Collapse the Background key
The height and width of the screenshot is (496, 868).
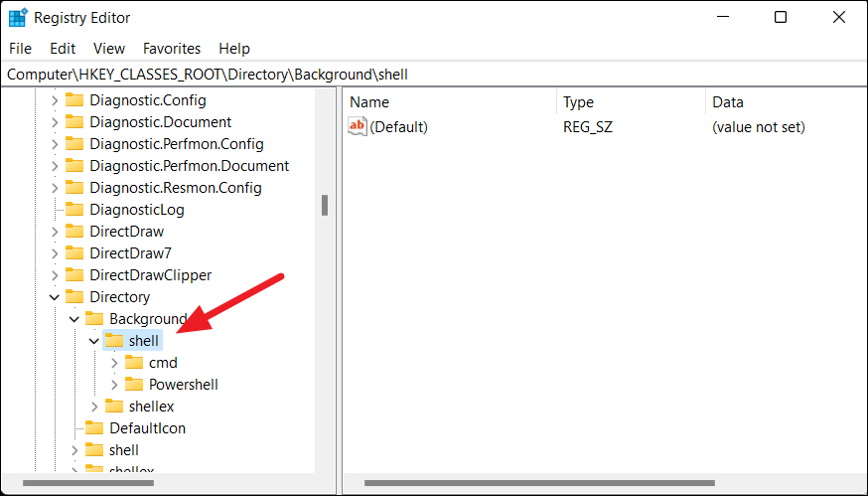[73, 319]
